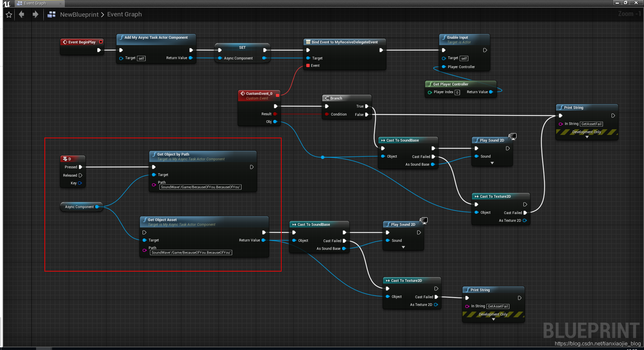
Task: Click Return Value pin on Add Component node
Action: point(191,58)
